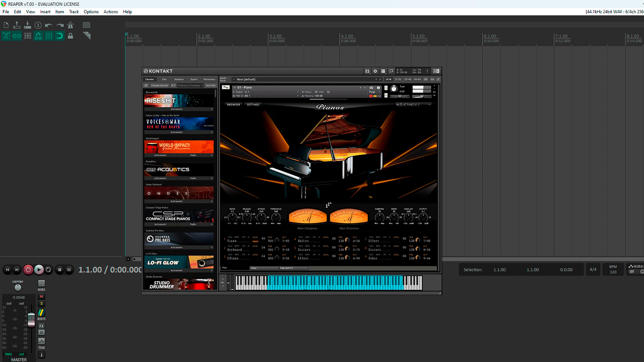Toggle the locking padlock icon
This screenshot has height=362, width=644.
(71, 36)
